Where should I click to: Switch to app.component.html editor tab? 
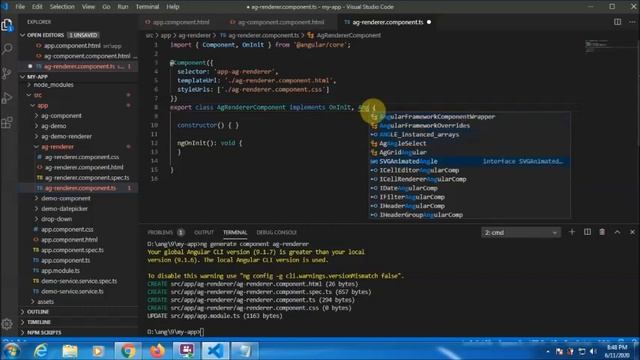(181, 22)
